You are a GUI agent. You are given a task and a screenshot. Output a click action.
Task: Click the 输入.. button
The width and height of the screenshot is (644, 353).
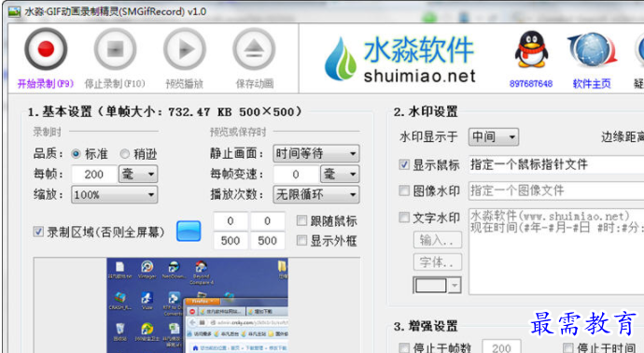click(438, 240)
